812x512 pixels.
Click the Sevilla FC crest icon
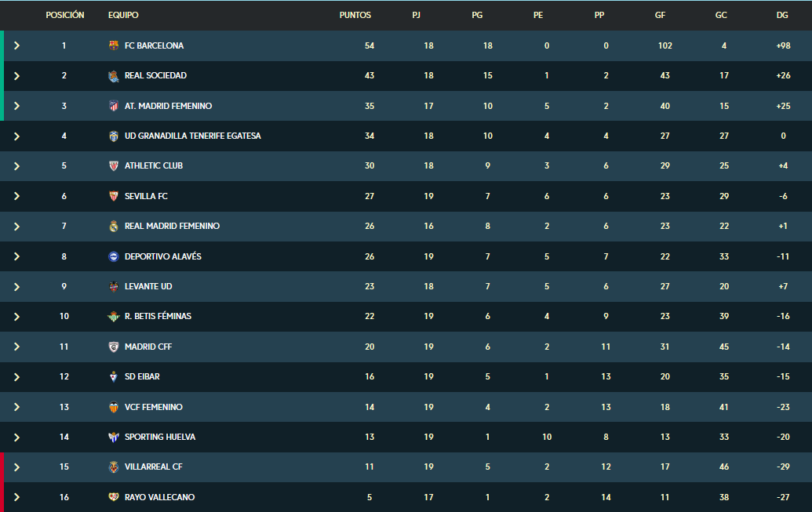tap(114, 196)
